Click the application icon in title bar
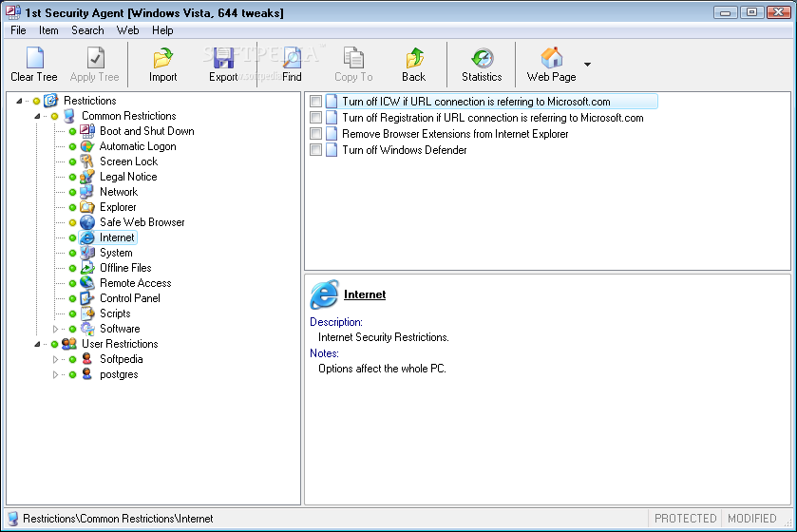 click(x=13, y=11)
